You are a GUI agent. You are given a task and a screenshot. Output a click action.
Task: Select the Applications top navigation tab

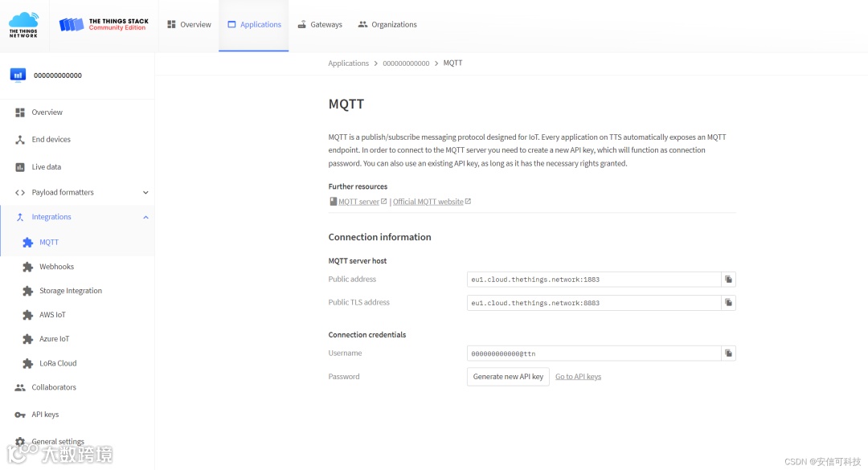coord(254,24)
